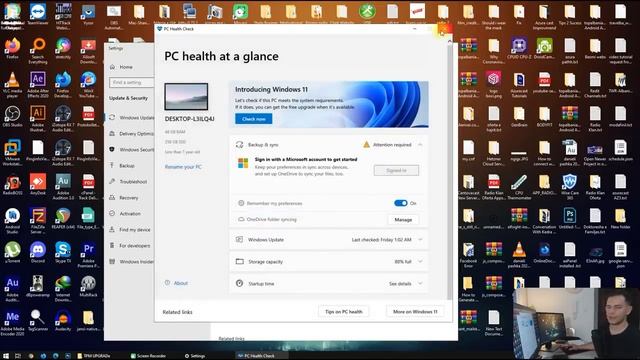Click the Backup & sync icon
Image resolution: width=640 pixels, height=360 pixels.
click(x=240, y=144)
